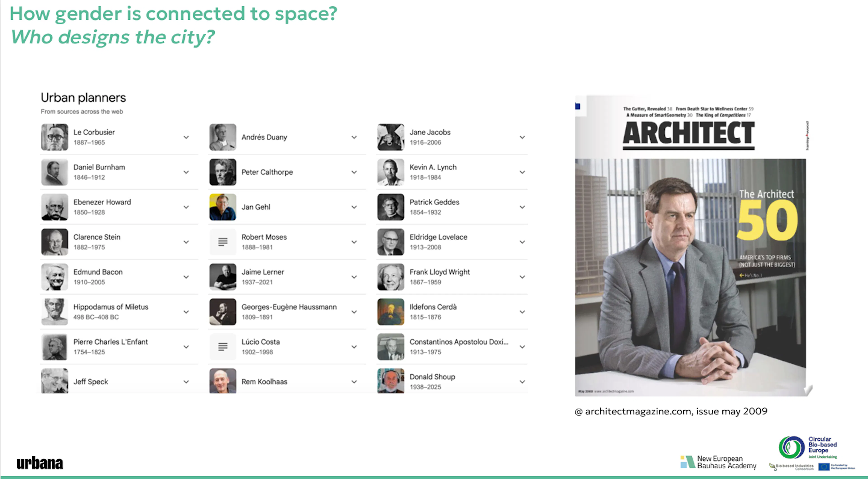This screenshot has height=479, width=868.
Task: Click the "Jaime Lerner" name text
Action: 263,272
